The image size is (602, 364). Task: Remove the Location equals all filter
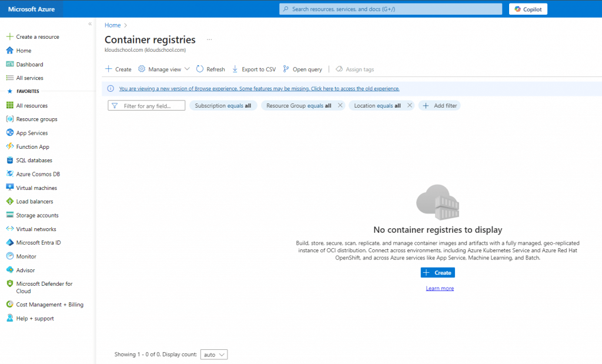(409, 105)
